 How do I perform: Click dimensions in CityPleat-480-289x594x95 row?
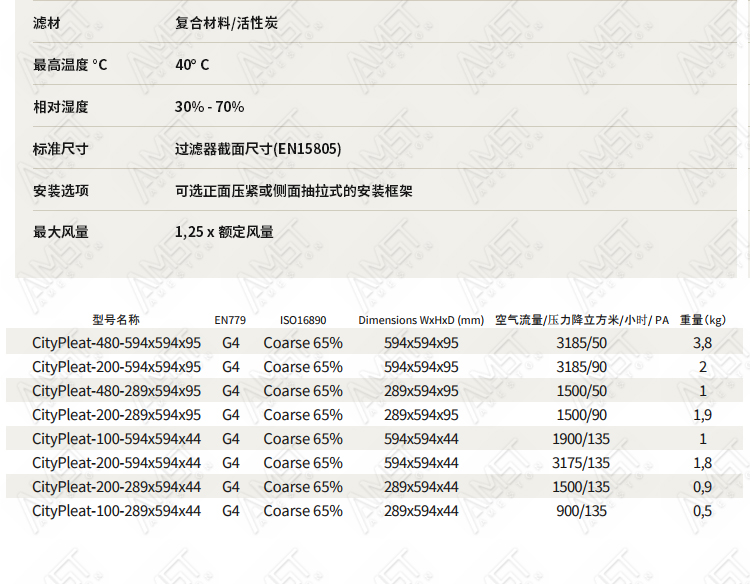(421, 391)
